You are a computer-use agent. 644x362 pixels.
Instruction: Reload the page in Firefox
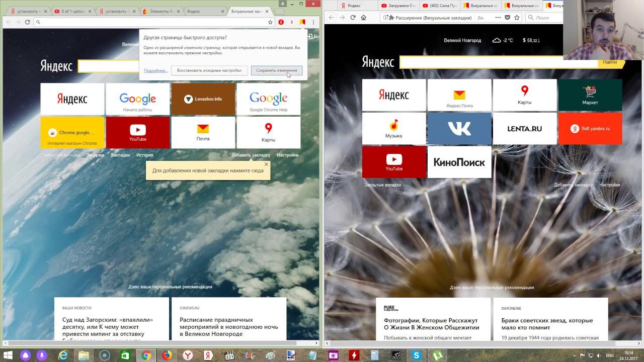353,18
